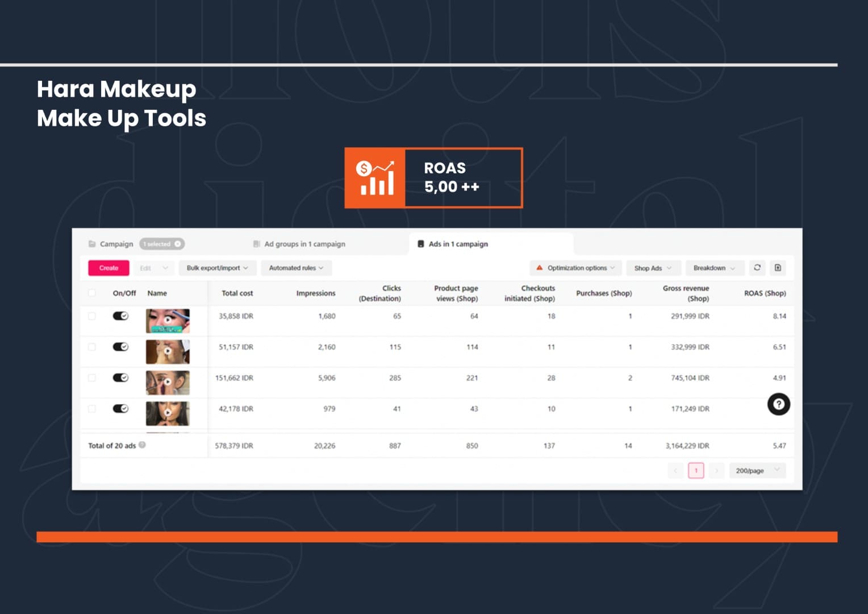Open the Breakdown dropdown
The width and height of the screenshot is (868, 614).
pyautogui.click(x=713, y=268)
